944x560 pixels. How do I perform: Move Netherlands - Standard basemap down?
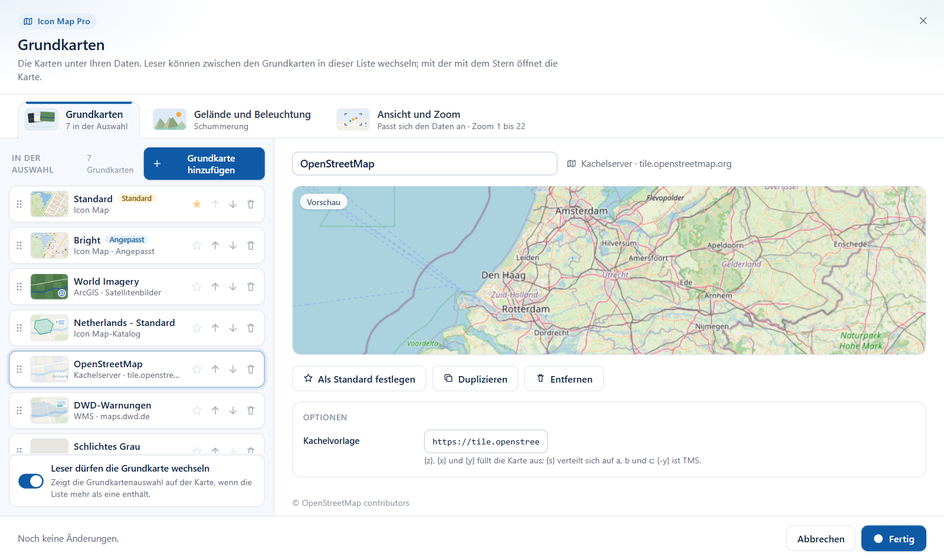pos(233,328)
